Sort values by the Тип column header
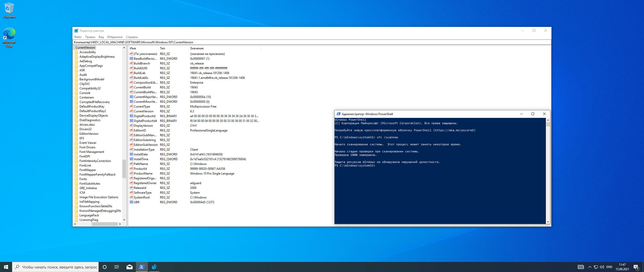644x272 pixels. click(x=173, y=48)
